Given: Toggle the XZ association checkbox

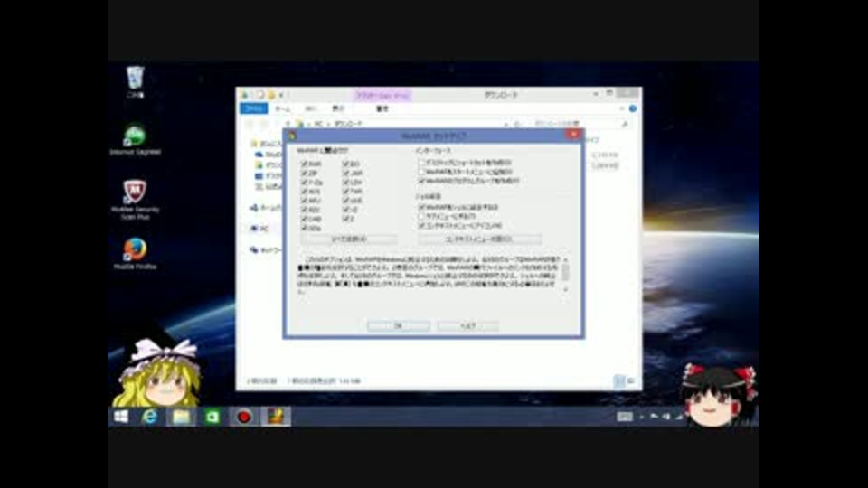Looking at the screenshot, I should (346, 210).
